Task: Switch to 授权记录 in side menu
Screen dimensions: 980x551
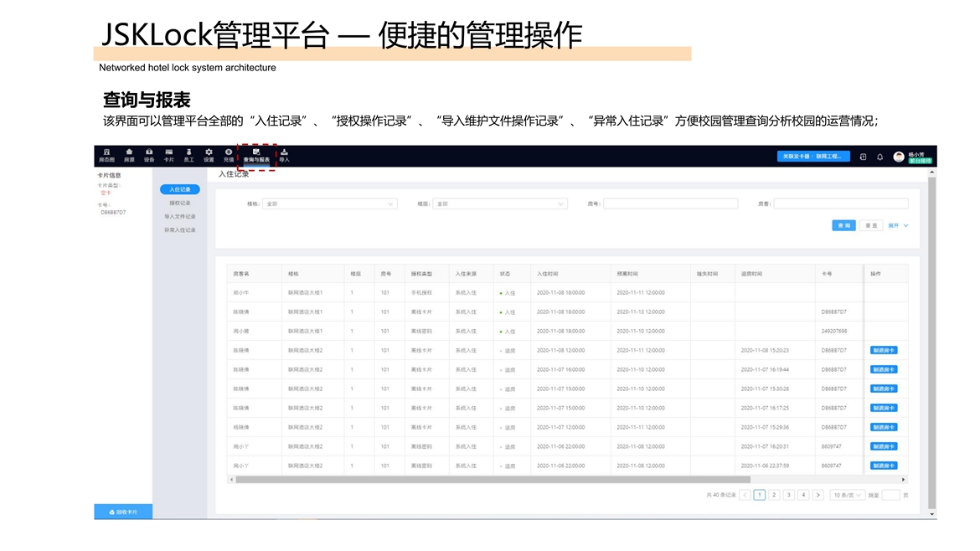Action: click(180, 203)
